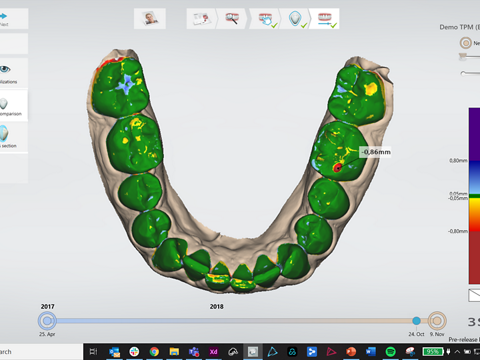
Task: Open the teeth magnifier analysis step
Action: pos(232,19)
